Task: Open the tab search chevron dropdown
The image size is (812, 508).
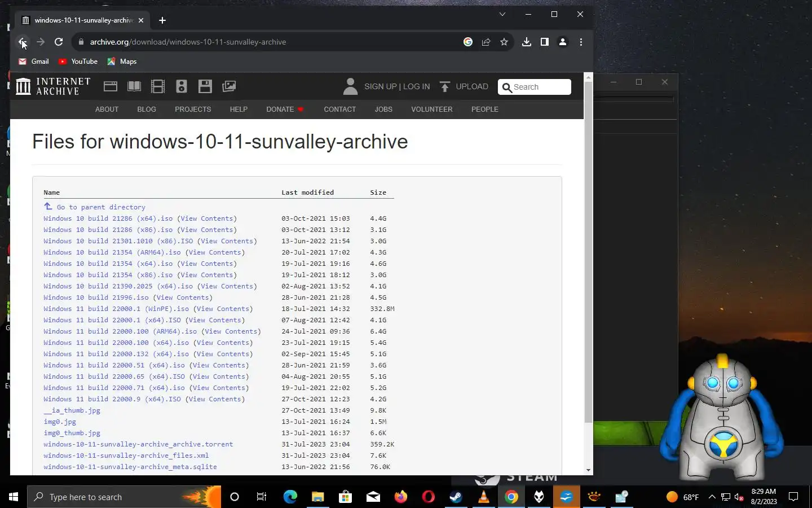Action: (502, 14)
